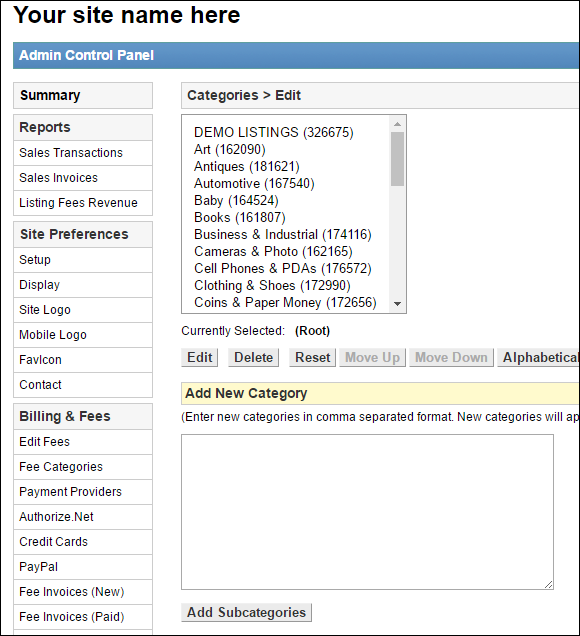Select Antiques (181621) category
The image size is (580, 636).
(x=247, y=167)
